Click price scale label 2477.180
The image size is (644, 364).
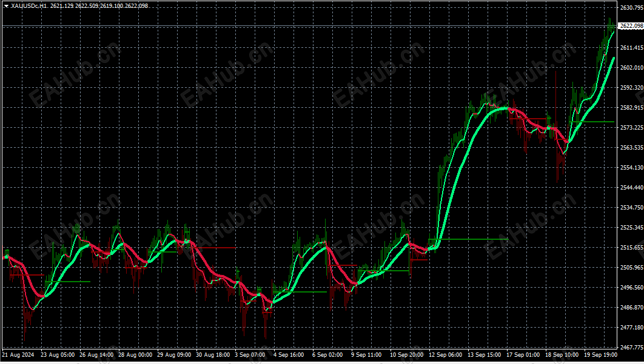coord(632,328)
